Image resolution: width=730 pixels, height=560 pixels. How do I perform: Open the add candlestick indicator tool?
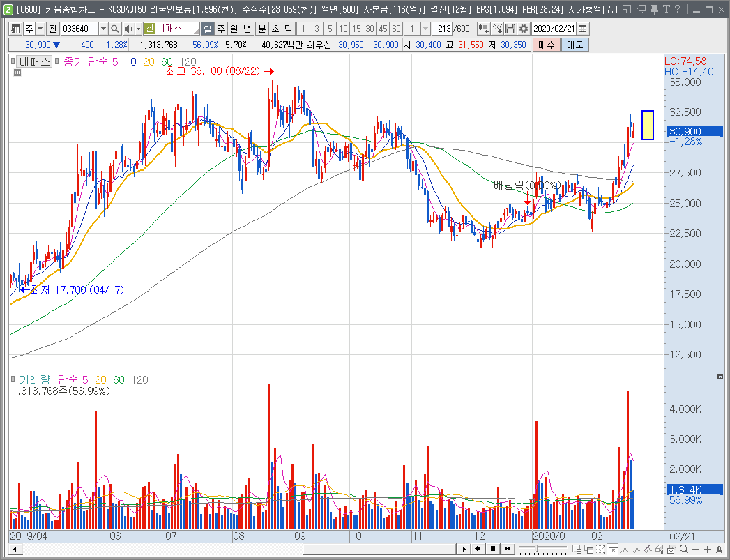483,29
